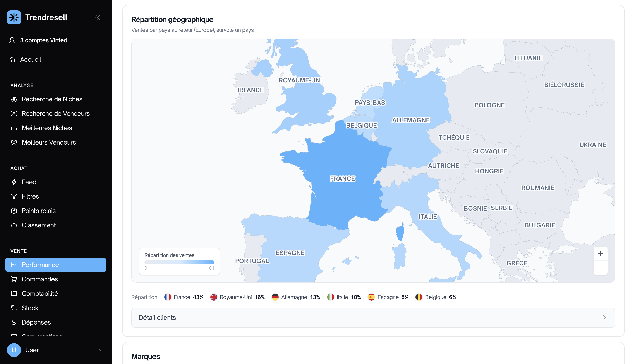Click the user avatar circle with U

point(14,350)
